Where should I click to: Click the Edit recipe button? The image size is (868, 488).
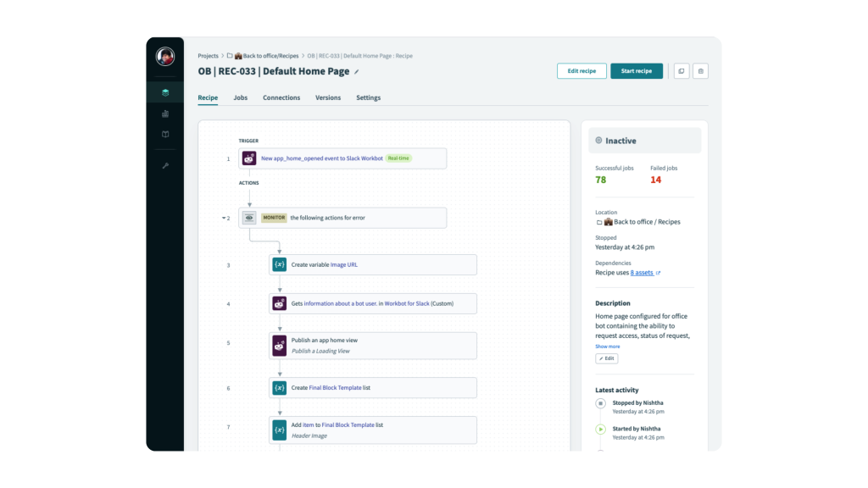pyautogui.click(x=581, y=71)
